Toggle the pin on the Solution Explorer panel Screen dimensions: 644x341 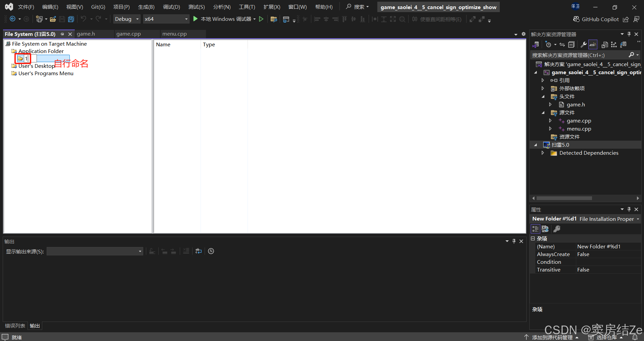pyautogui.click(x=629, y=34)
